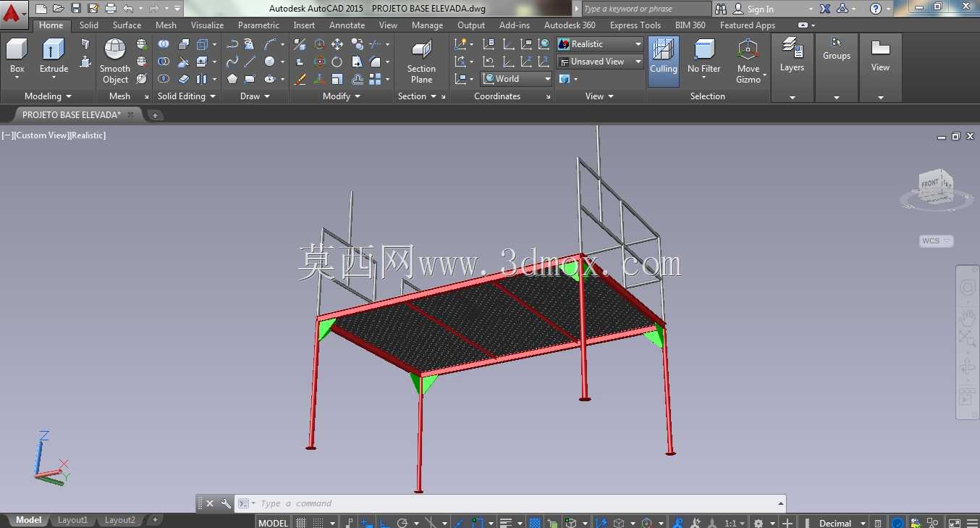Add a new drawing tab with plus
The height and width of the screenshot is (528, 980).
tap(155, 114)
